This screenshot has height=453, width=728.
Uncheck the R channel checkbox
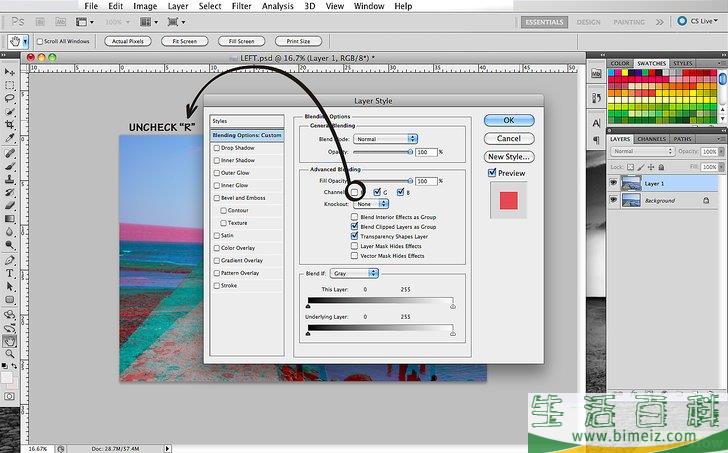[355, 192]
